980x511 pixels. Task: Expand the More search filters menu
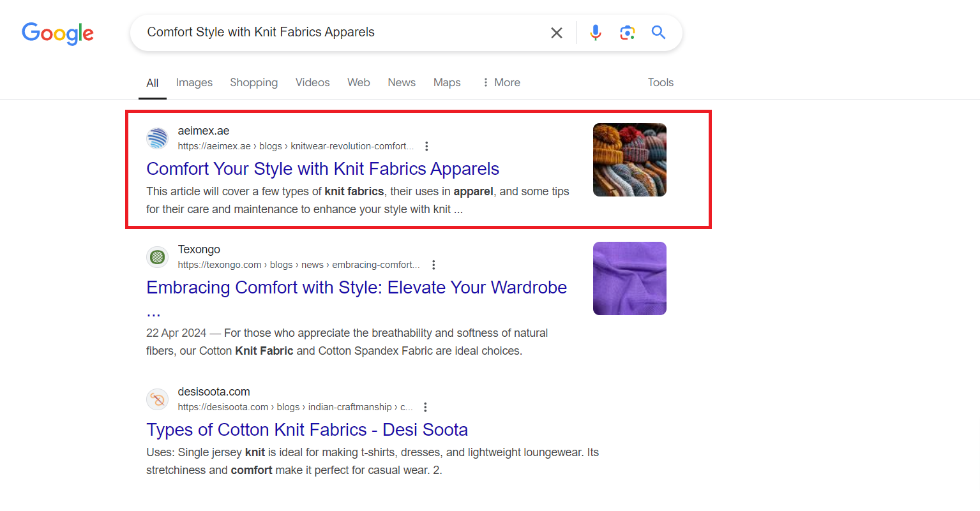(x=501, y=82)
